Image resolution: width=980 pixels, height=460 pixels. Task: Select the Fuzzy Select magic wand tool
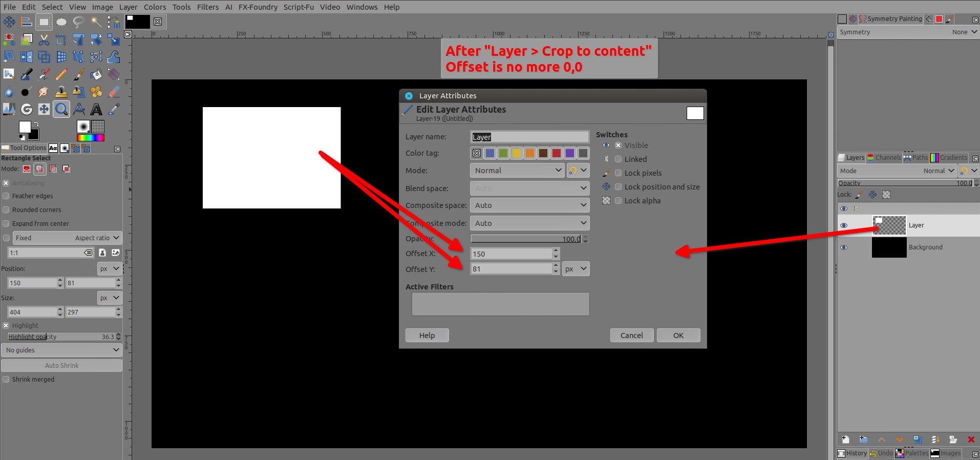point(96,22)
